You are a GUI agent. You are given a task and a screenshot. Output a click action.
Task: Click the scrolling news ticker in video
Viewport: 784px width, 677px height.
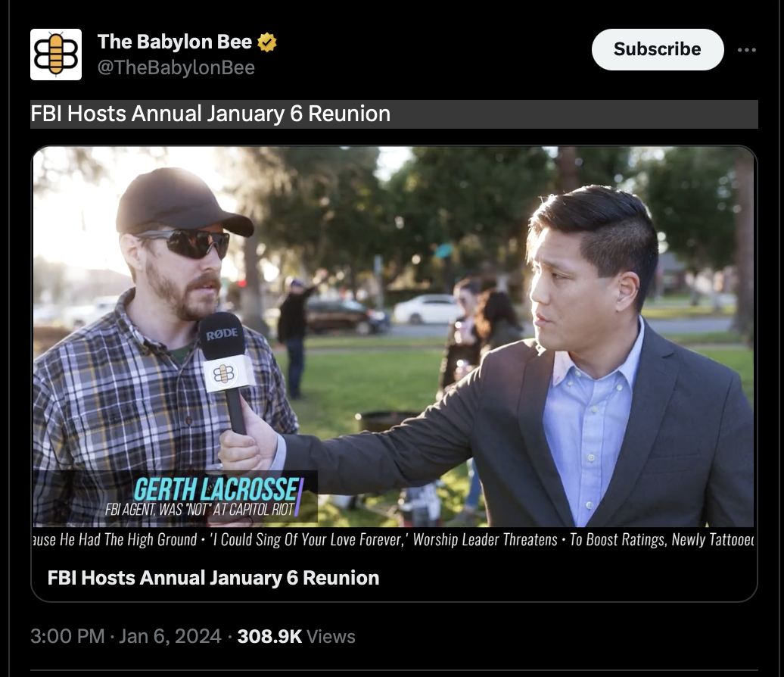(394, 540)
